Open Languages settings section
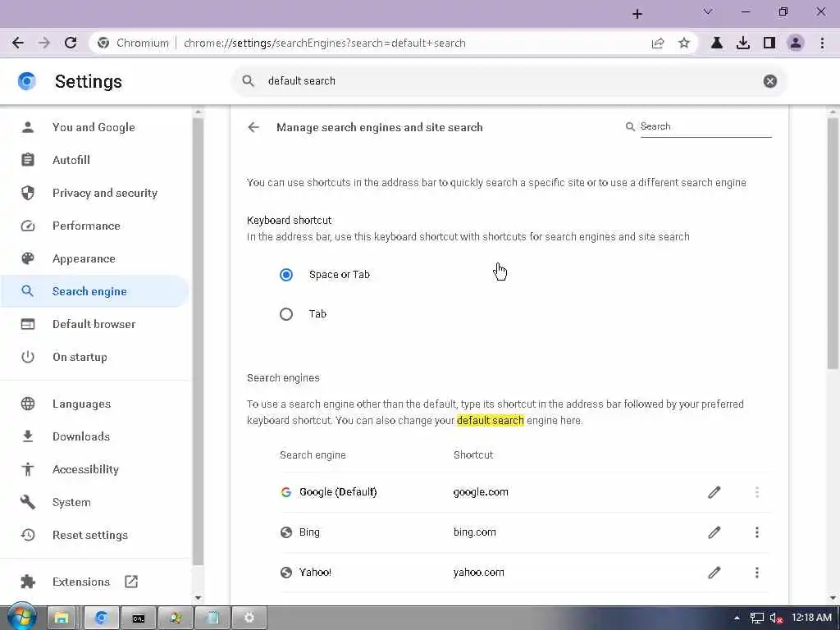Viewport: 840px width, 630px height. click(x=94, y=404)
